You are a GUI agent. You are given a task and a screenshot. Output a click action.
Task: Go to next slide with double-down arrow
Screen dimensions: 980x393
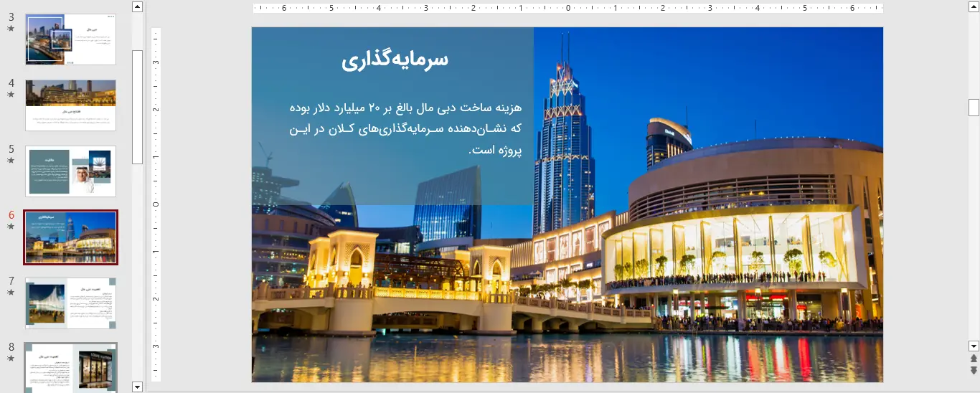point(974,370)
